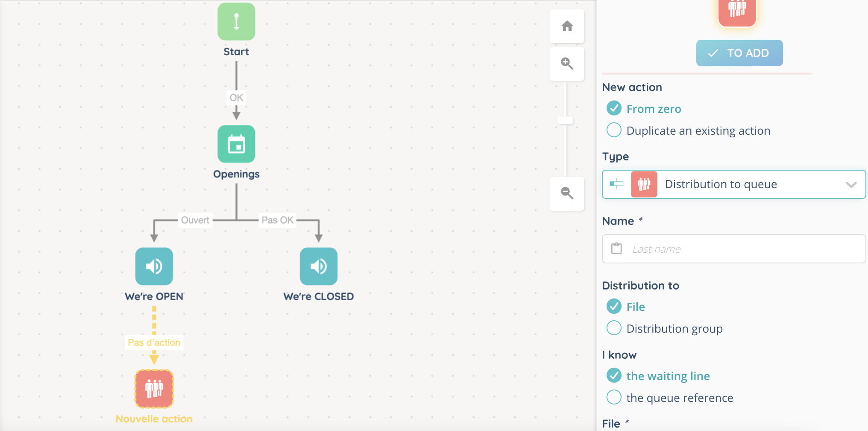Click the Pas d'action link label

coord(154,342)
